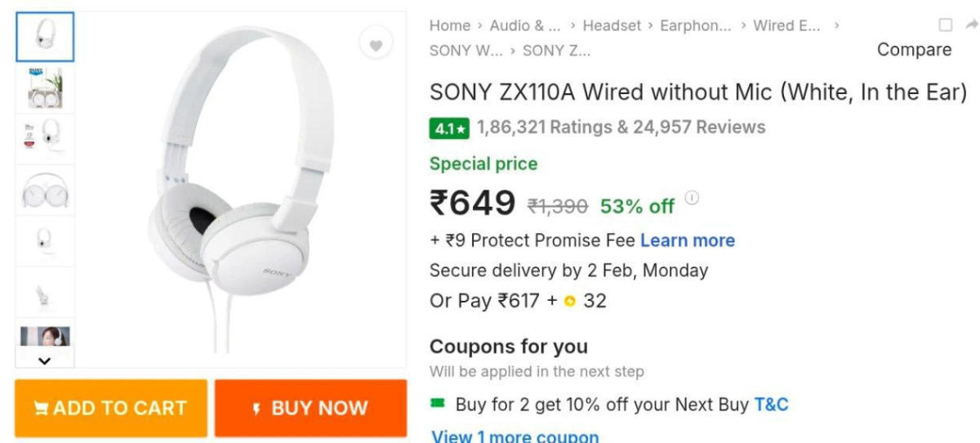Open the Headset breadcrumb category
Viewport: 980px width, 443px height.
[x=612, y=25]
